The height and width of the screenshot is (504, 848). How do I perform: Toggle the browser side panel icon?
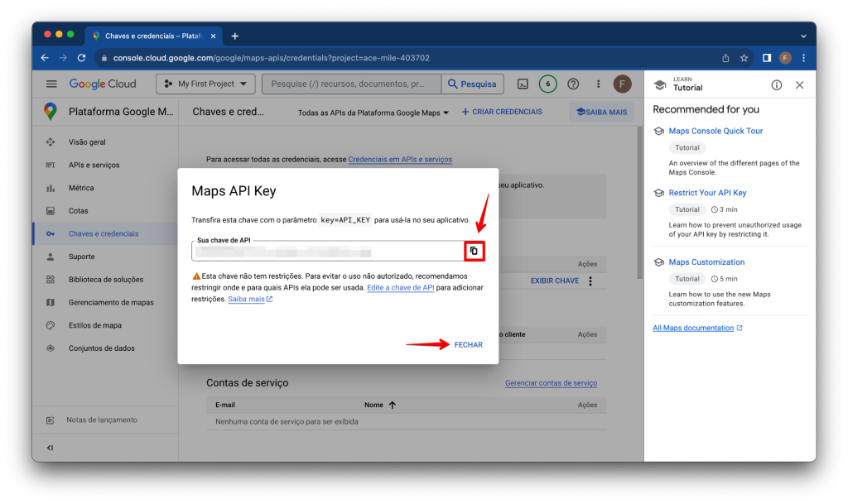pyautogui.click(x=767, y=58)
